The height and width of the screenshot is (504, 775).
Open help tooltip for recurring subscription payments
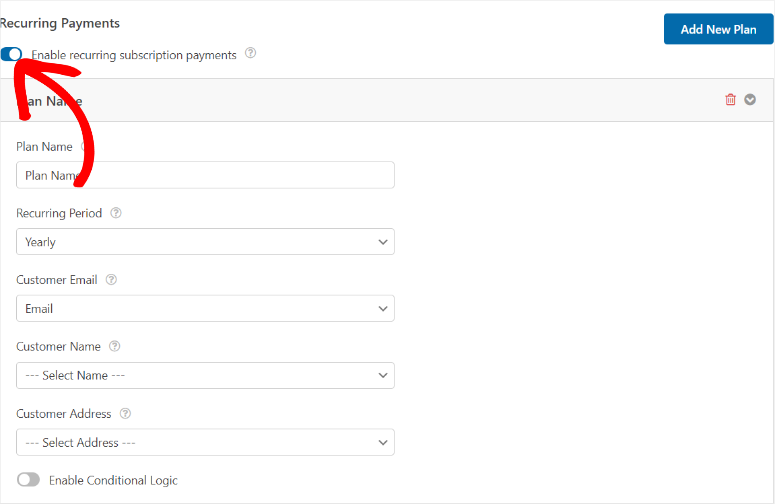(x=251, y=53)
